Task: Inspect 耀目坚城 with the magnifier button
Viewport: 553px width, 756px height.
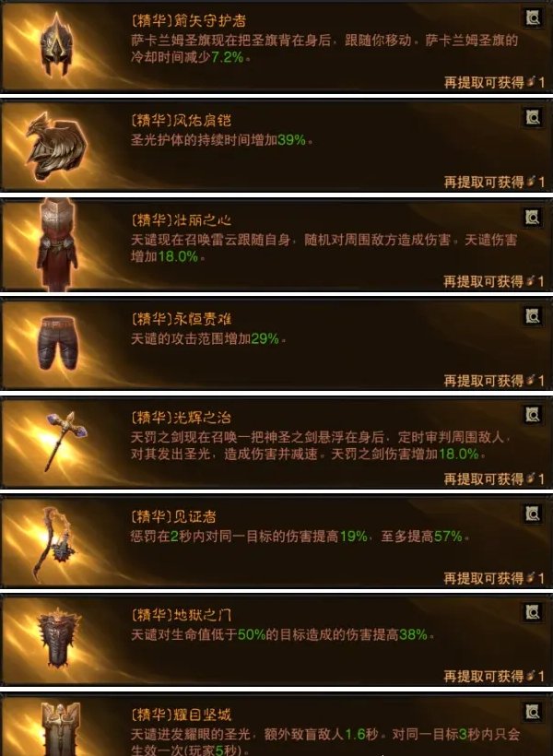Action: click(x=534, y=711)
